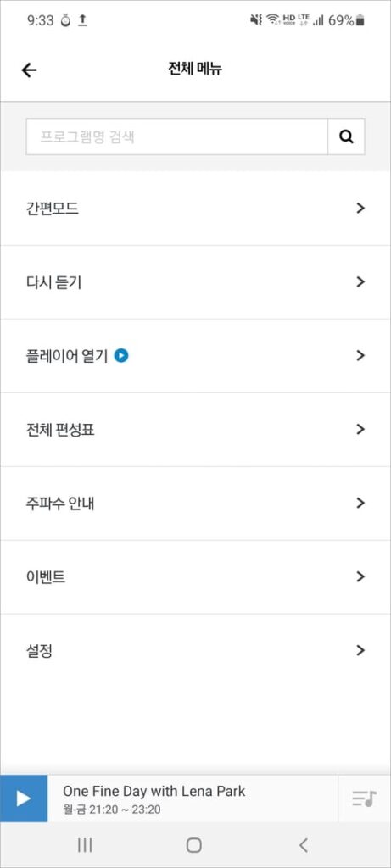Tap the 주파수 안내 row chevron arrow
The image size is (391, 868).
click(360, 503)
